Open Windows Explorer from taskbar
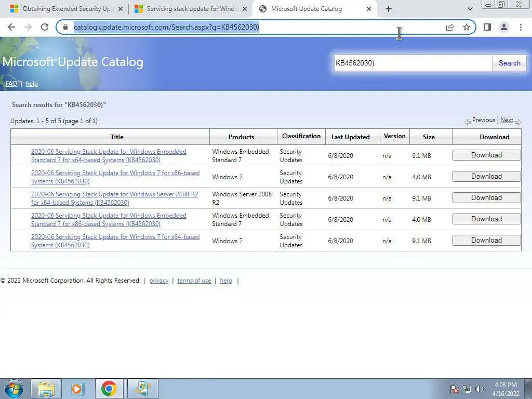532x399 pixels. point(46,389)
